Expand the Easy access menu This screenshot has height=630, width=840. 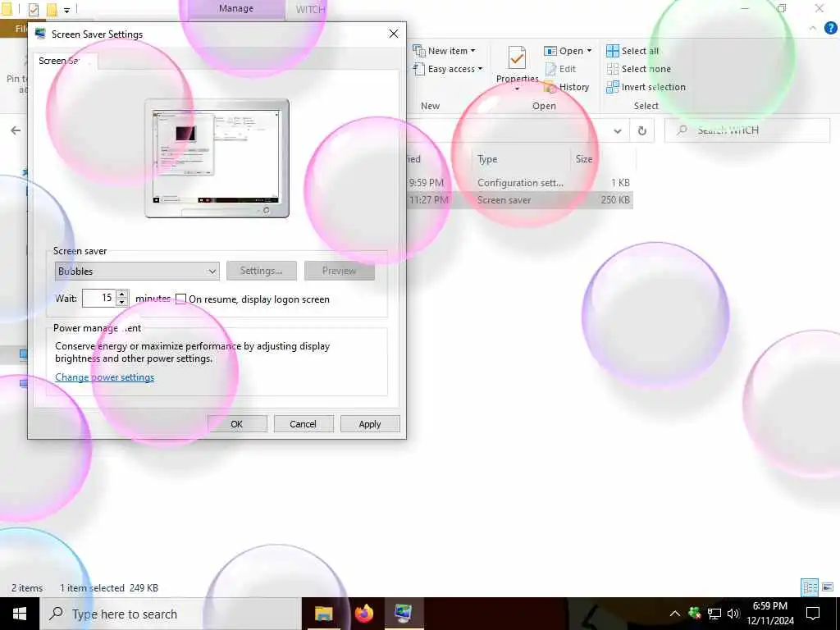point(454,69)
